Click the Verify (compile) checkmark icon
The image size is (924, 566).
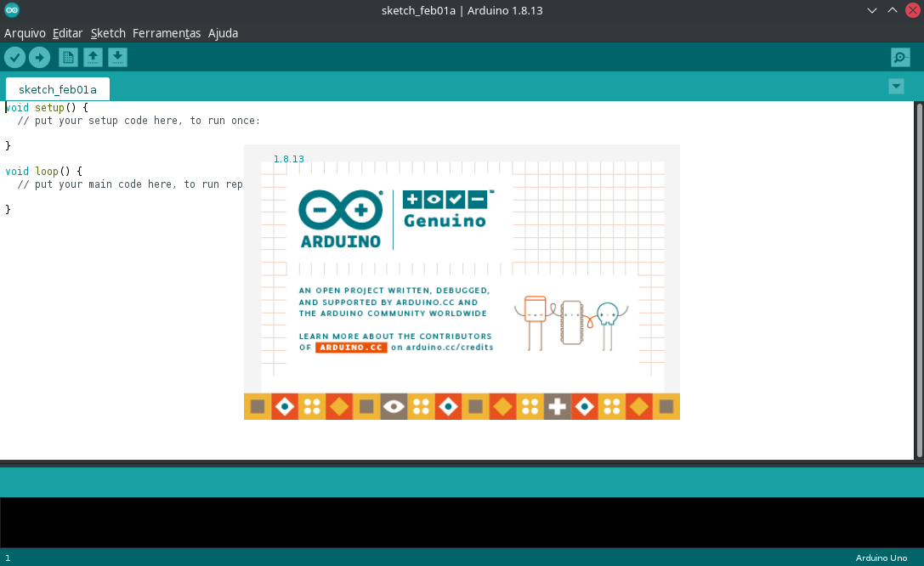tap(14, 57)
